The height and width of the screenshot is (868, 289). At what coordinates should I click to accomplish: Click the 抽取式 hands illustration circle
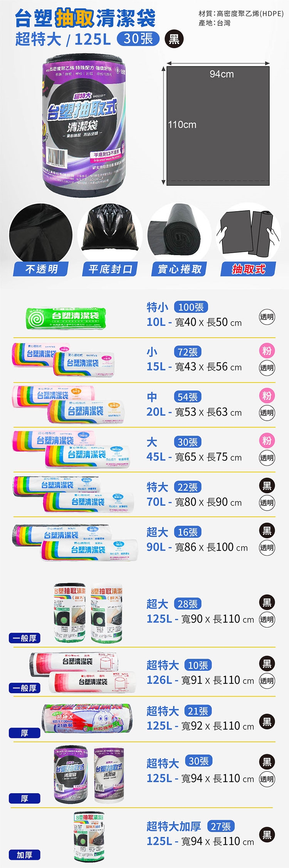(x=249, y=233)
